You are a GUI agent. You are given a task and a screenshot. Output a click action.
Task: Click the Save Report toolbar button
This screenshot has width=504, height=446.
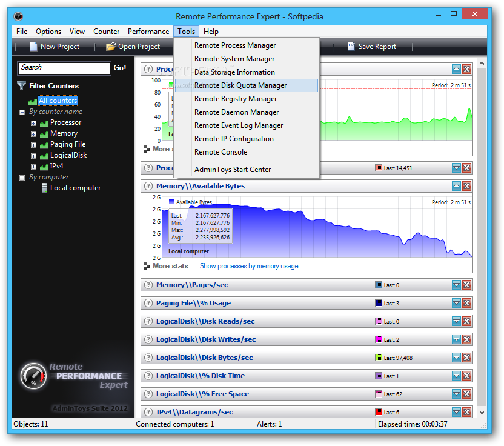372,47
